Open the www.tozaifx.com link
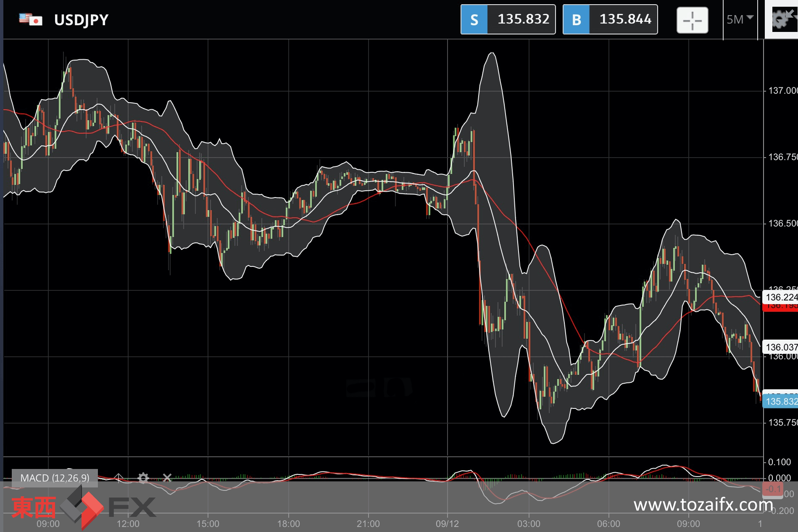Screen dimensions: 798x532 (x=703, y=504)
